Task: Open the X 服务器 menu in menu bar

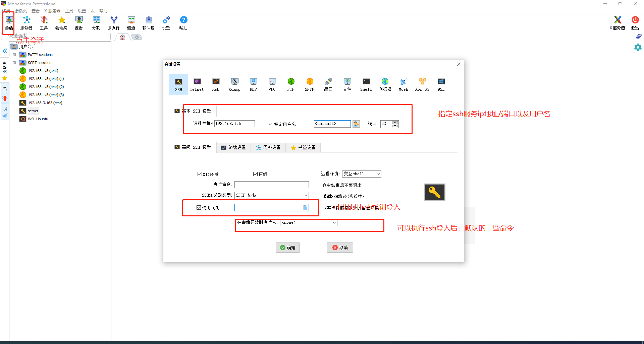Action: pos(52,11)
